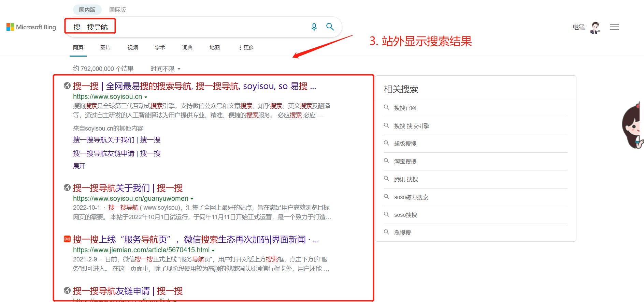Click the cartoon girl assistant mascot
Viewport: 644px width, 302px height.
coord(633,125)
